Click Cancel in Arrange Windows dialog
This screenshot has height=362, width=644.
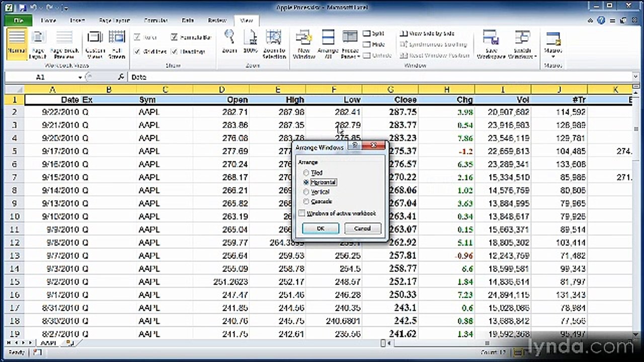pos(362,228)
